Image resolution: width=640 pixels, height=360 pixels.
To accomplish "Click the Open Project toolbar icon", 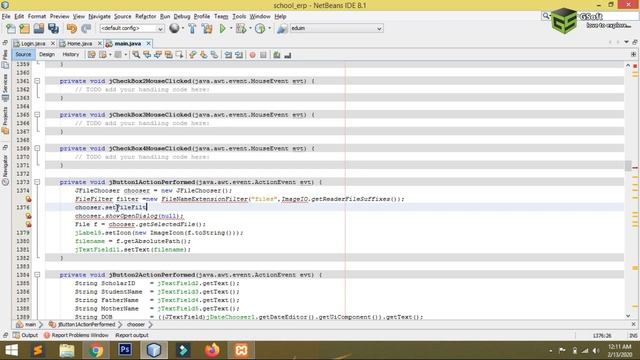I will point(39,29).
